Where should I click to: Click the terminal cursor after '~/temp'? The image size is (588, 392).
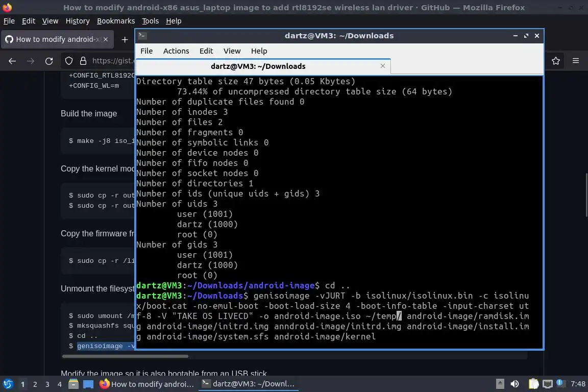[x=399, y=316]
